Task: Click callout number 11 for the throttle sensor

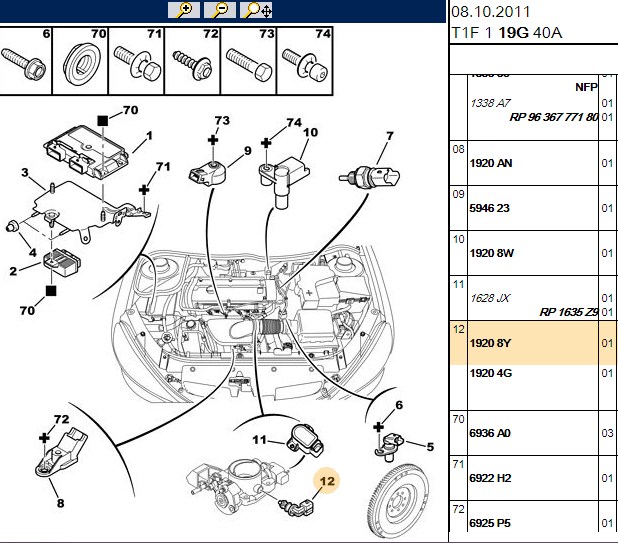Action: [259, 439]
